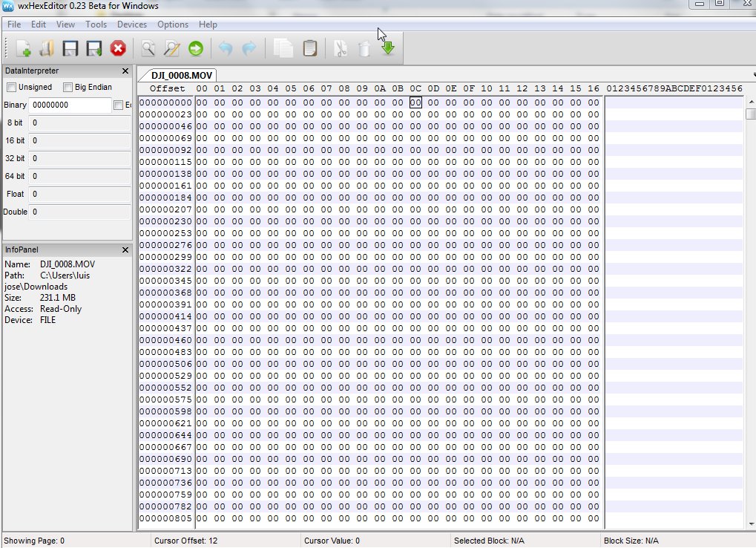Toggle the Edit checkbox next to Binary
This screenshot has height=548, width=756.
tap(118, 105)
